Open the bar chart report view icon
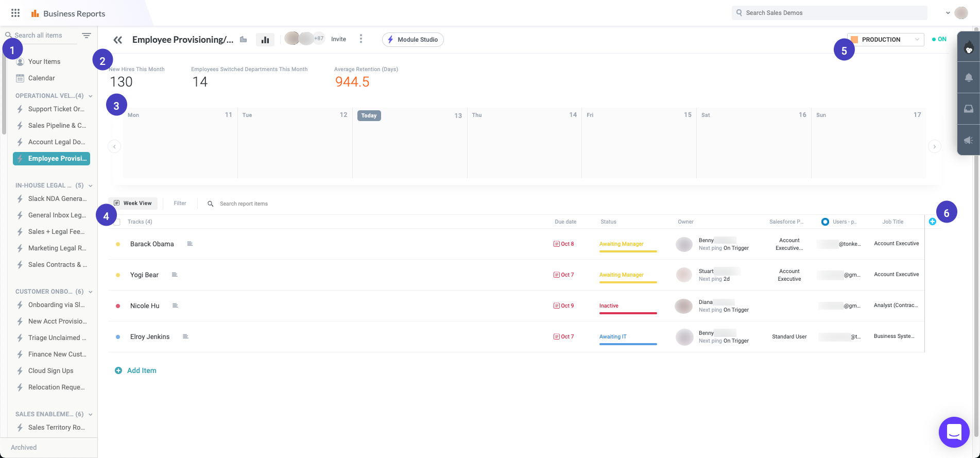This screenshot has width=980, height=458. 265,40
